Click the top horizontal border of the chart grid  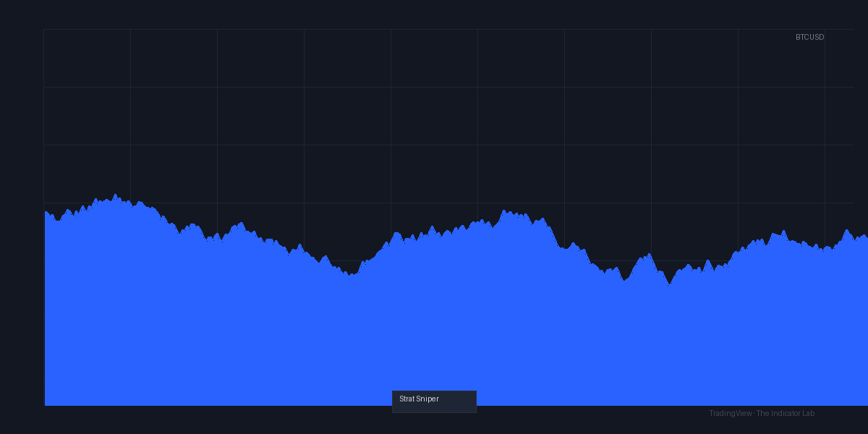448,29
